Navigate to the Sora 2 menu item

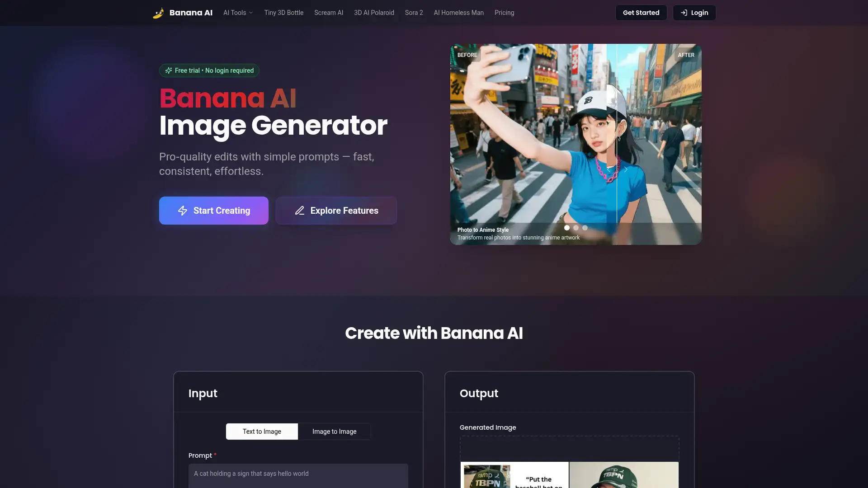coord(414,13)
